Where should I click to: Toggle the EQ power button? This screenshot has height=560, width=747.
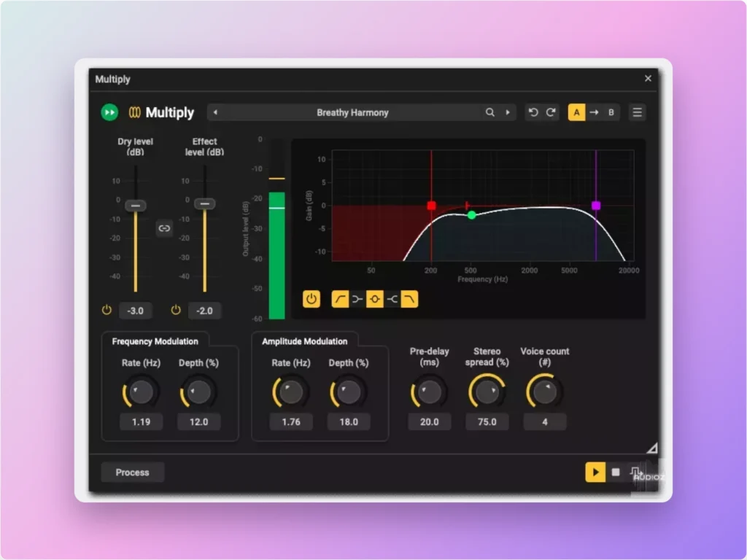[x=311, y=299]
